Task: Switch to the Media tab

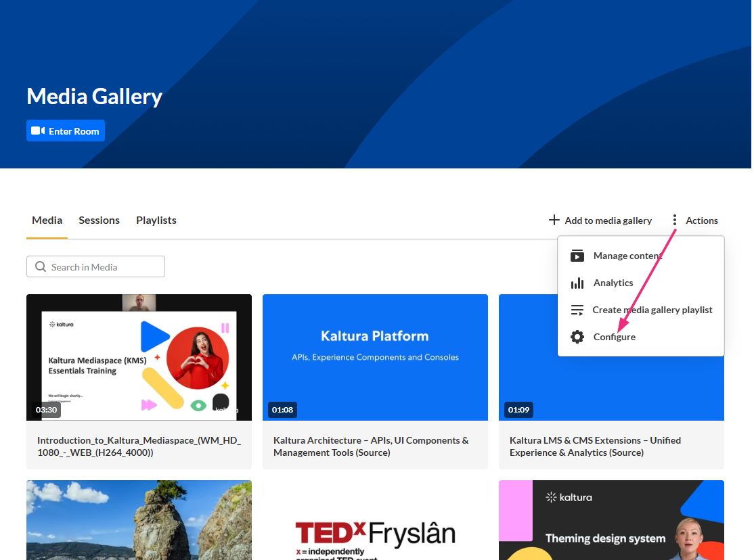Action: tap(47, 220)
